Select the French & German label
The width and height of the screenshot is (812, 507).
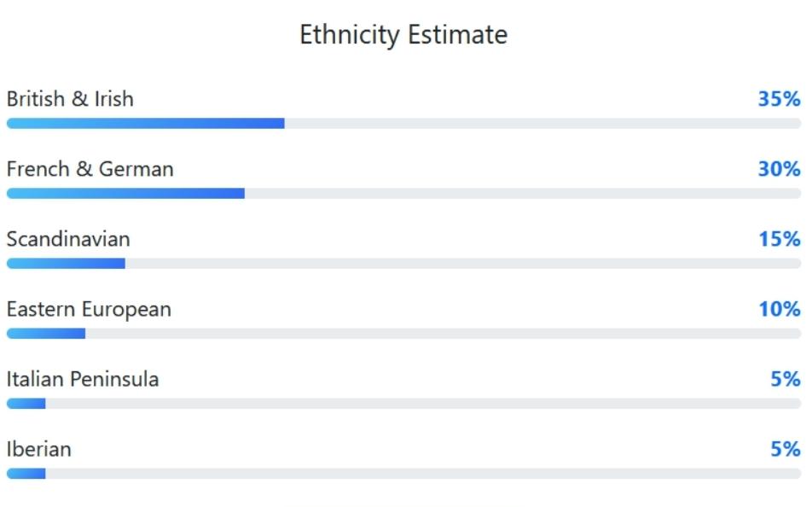point(90,169)
